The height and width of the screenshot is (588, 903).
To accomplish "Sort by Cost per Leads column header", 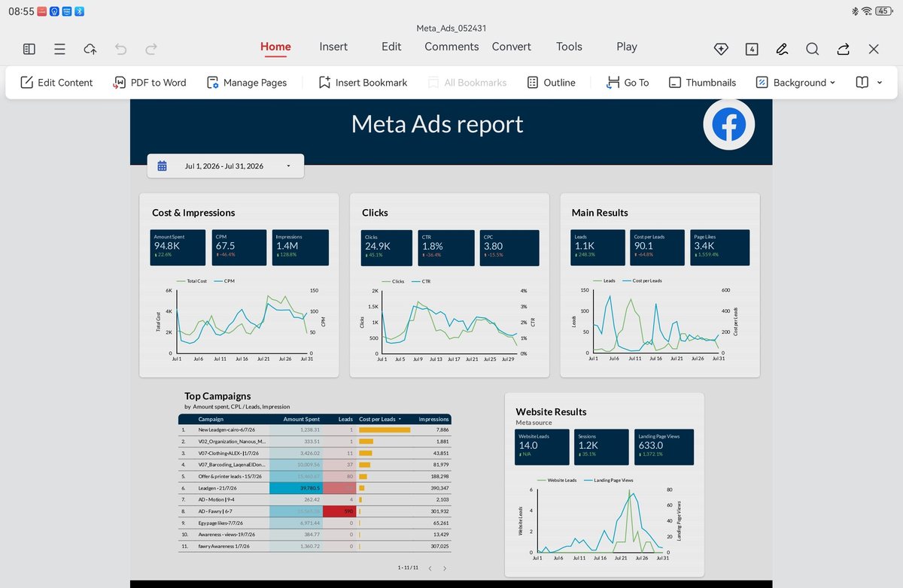I will point(380,419).
